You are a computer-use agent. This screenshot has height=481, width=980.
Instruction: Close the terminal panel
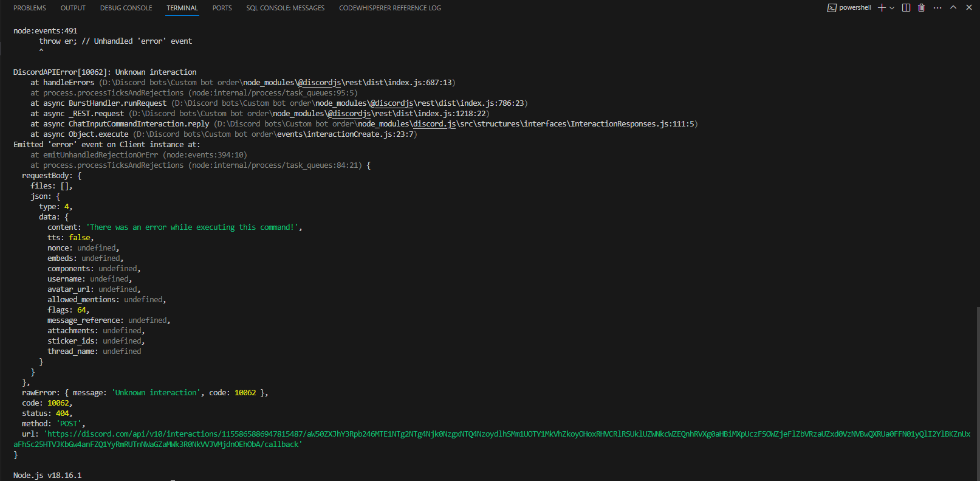point(969,8)
